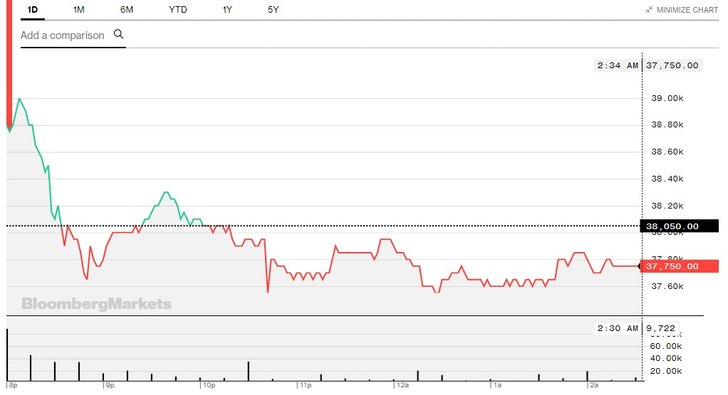Click the black 38,050.00 previous close label

(x=679, y=226)
